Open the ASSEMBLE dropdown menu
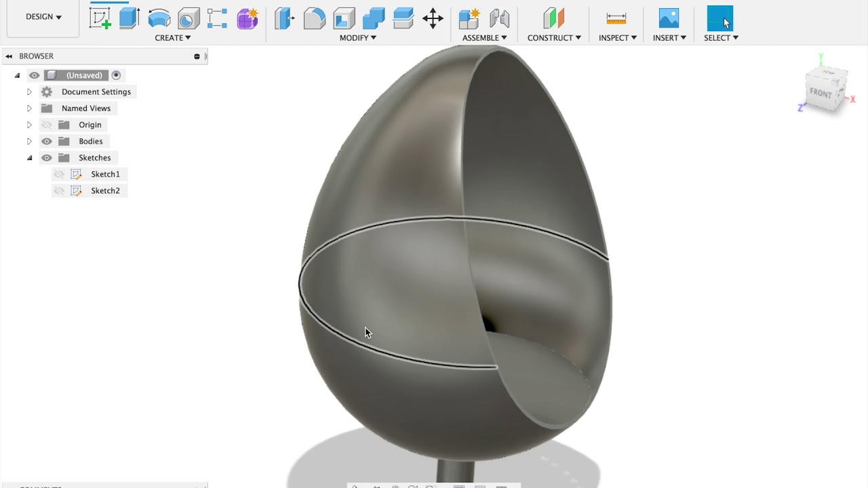The width and height of the screenshot is (868, 488). click(484, 38)
